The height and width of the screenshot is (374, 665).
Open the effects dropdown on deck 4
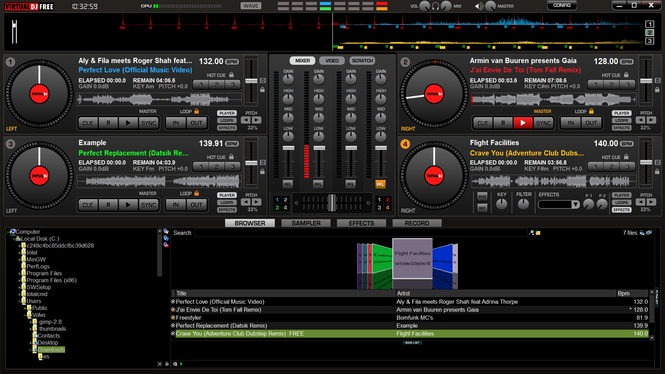(575, 205)
